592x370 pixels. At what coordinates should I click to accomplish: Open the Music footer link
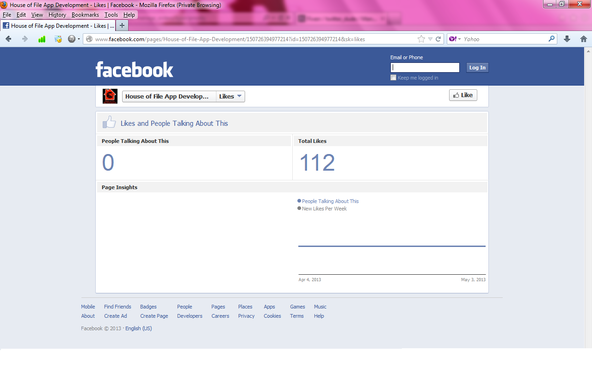tap(320, 307)
